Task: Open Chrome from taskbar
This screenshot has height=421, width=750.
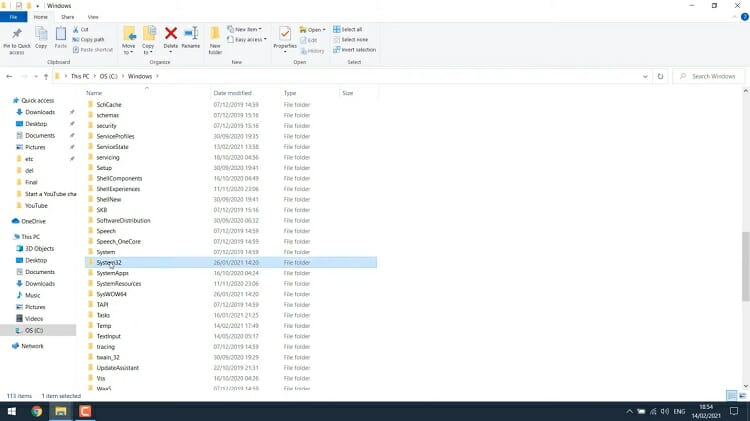Action: point(36,411)
